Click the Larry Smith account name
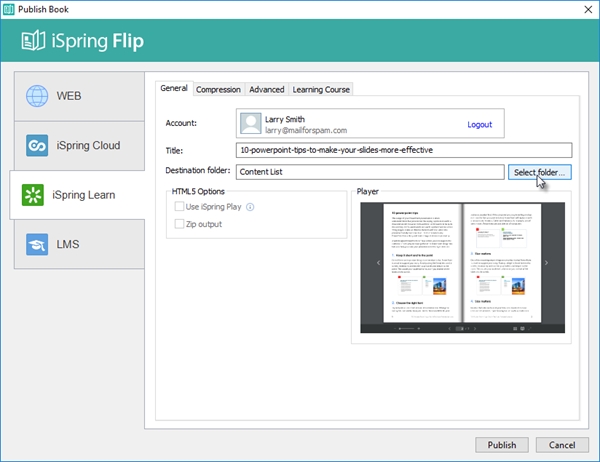Image resolution: width=600 pixels, height=462 pixels. [285, 119]
